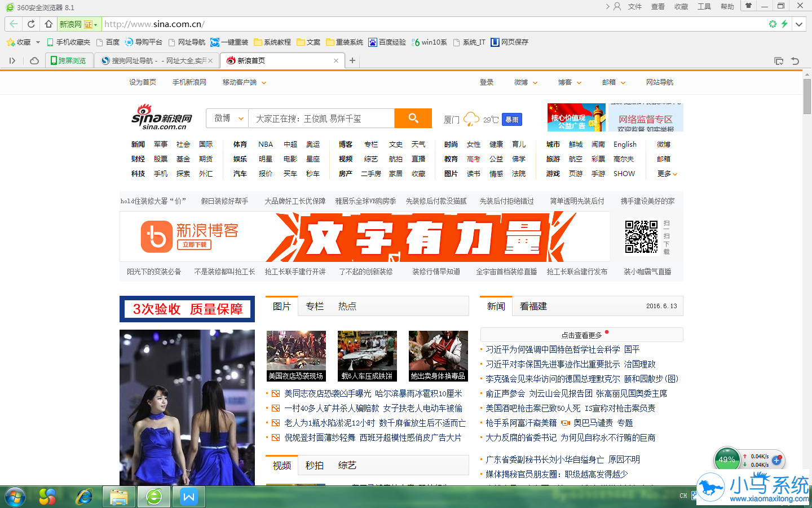Click the 收藏 star on bookmarks bar

(19, 42)
